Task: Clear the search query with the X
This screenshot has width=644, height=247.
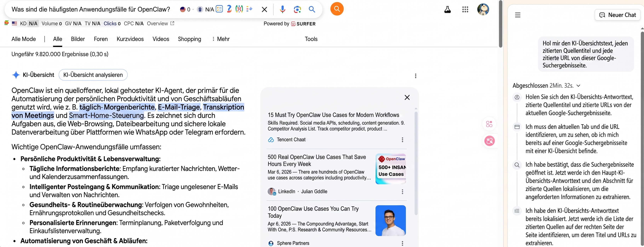Action: pyautogui.click(x=264, y=9)
